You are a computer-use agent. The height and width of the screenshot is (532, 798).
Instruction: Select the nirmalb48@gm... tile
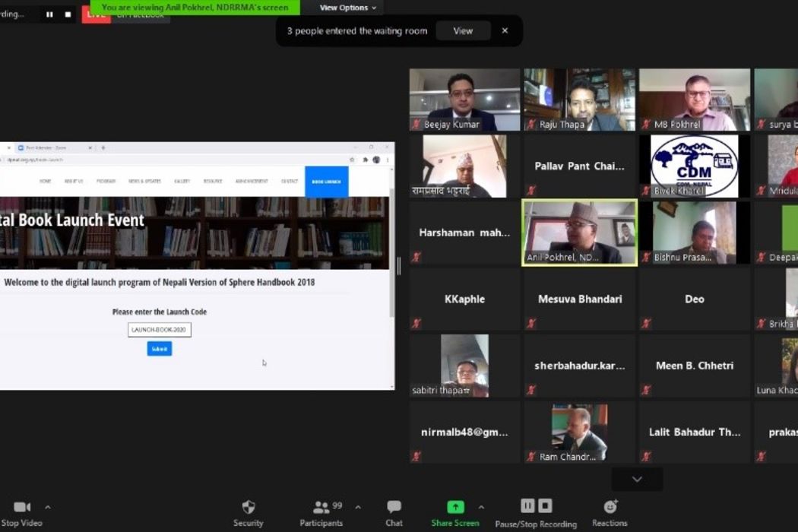(x=464, y=432)
